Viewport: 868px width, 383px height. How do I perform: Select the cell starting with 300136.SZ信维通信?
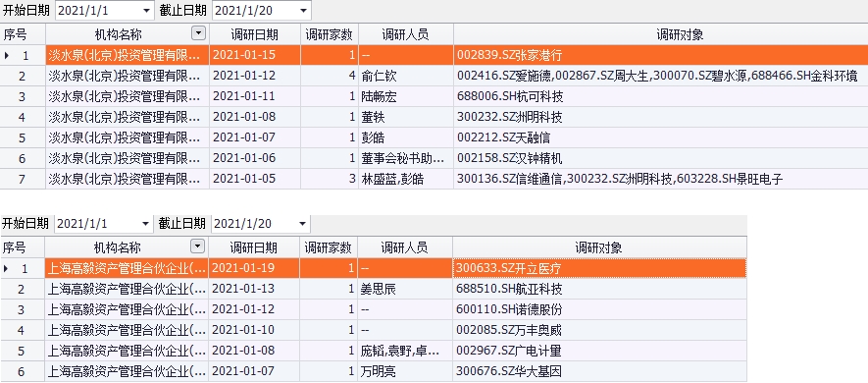point(660,179)
